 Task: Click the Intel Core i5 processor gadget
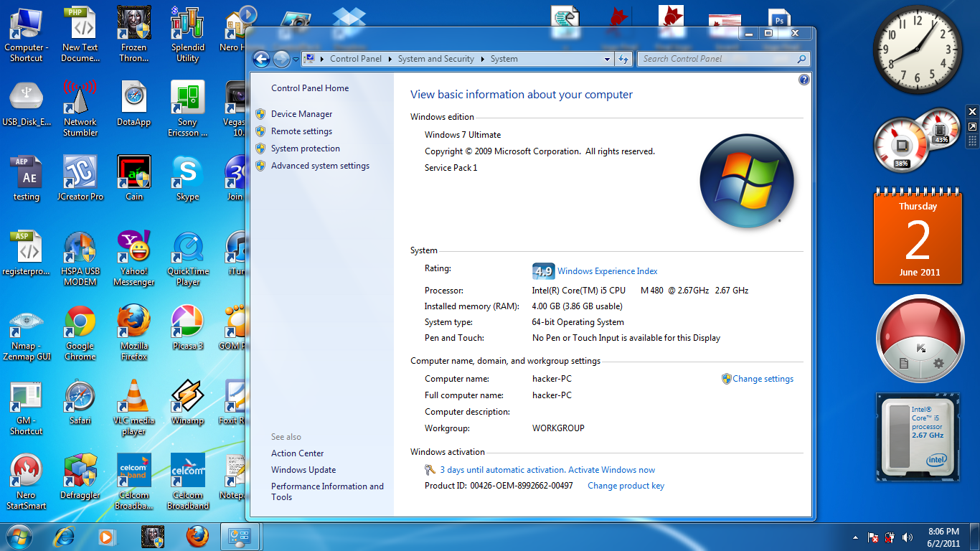click(x=918, y=437)
